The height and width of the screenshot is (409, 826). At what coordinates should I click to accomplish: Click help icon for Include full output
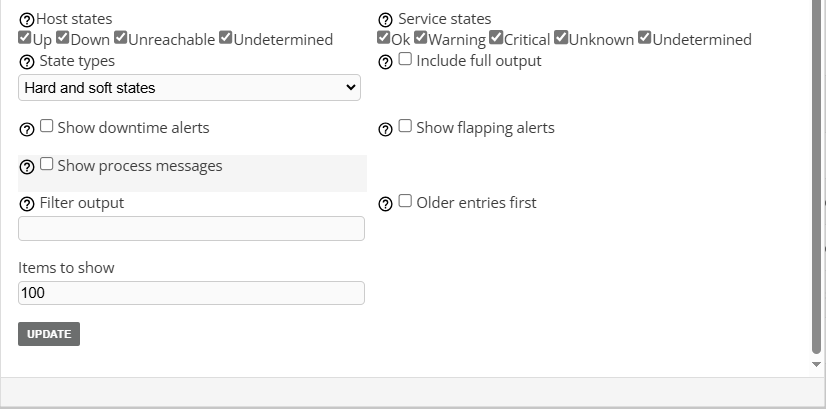(x=385, y=62)
